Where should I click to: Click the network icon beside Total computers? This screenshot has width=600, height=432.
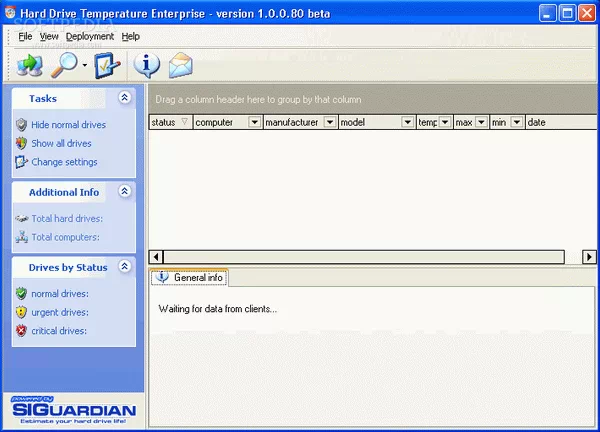point(22,237)
